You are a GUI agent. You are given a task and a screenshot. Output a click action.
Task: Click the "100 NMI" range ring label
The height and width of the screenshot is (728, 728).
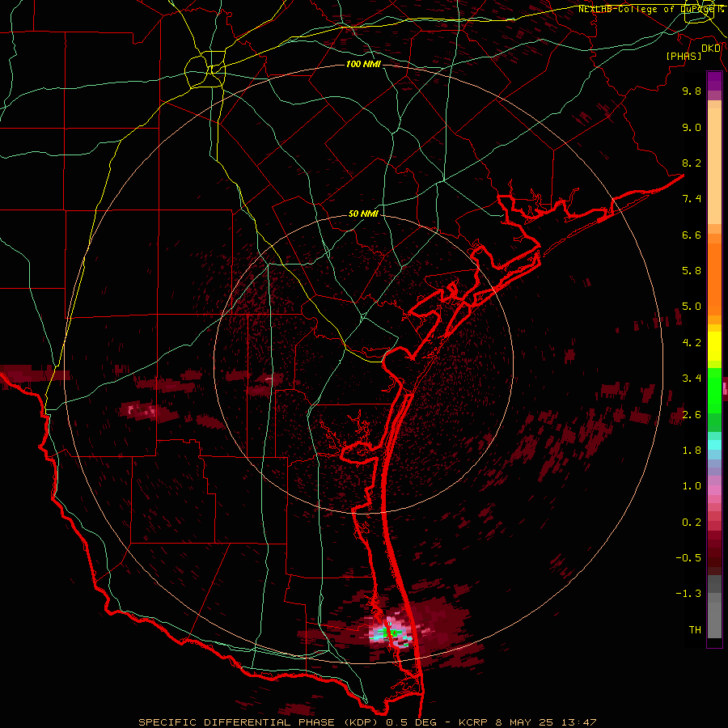click(363, 64)
